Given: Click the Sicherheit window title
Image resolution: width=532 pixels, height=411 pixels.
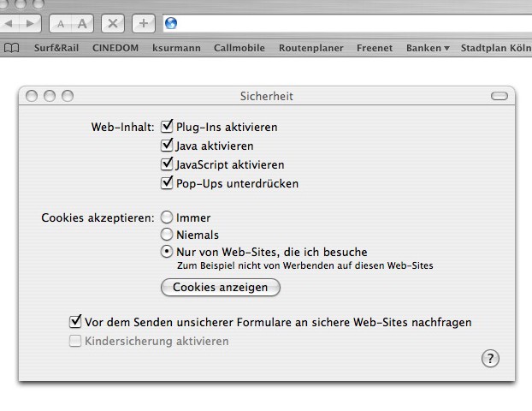Looking at the screenshot, I should click(267, 96).
